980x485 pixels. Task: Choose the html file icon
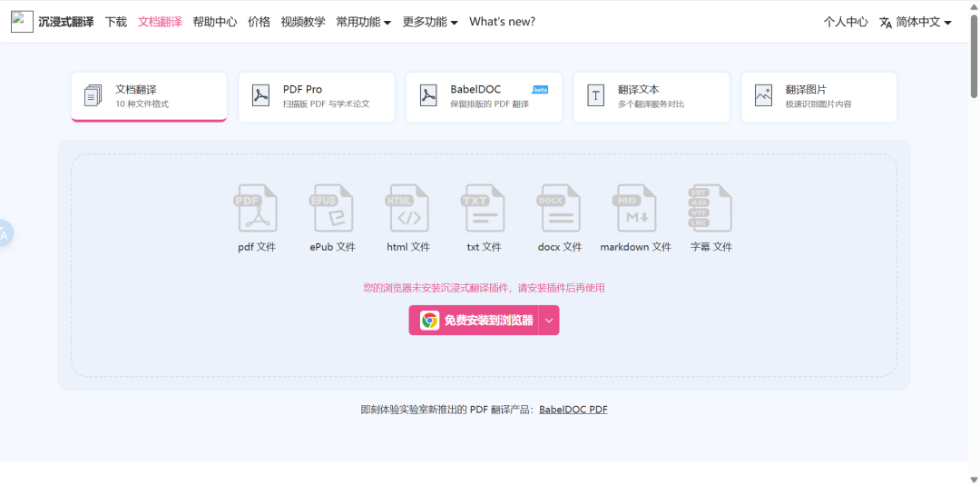408,208
